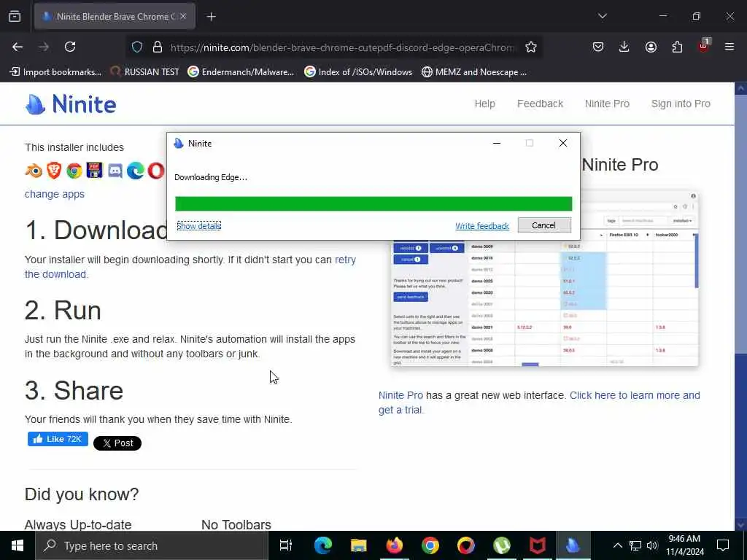The width and height of the screenshot is (747, 560).
Task: Click the Type here to search box
Action: pos(152,545)
